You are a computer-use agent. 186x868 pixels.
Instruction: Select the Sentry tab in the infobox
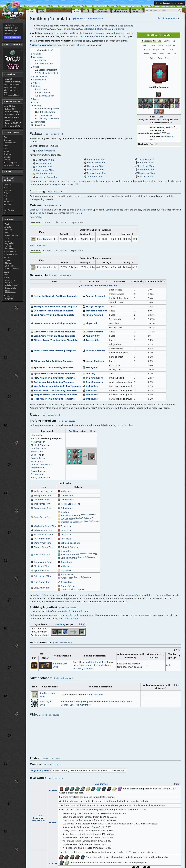pos(167,41)
